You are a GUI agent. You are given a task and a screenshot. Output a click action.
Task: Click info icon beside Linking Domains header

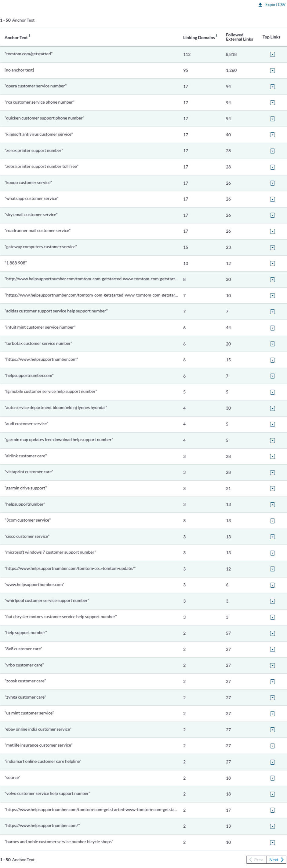tap(217, 35)
